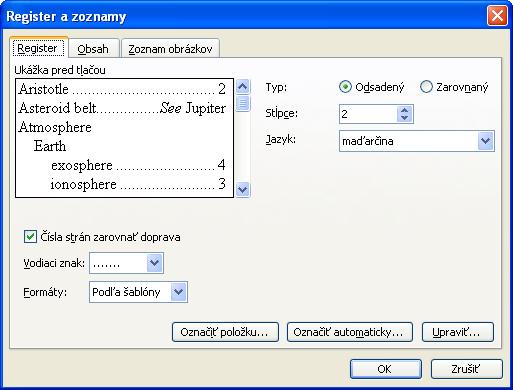Click the Vodiaci znak: label
This screenshot has height=390, width=513.
point(54,263)
